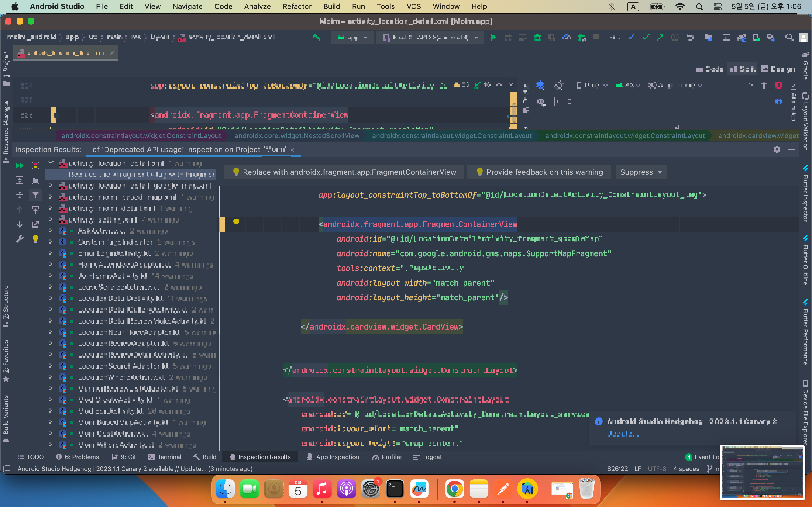Toggle Group by Directory folder icon
Image resolution: width=812 pixels, height=507 pixels.
35,180
